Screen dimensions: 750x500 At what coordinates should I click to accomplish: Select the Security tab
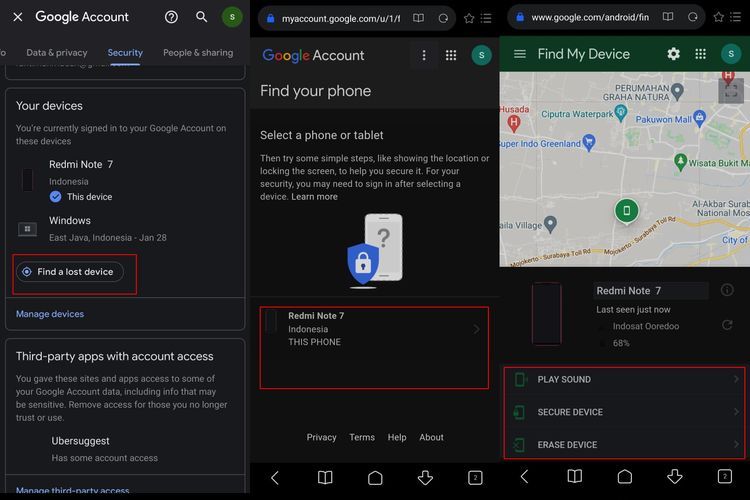[125, 53]
